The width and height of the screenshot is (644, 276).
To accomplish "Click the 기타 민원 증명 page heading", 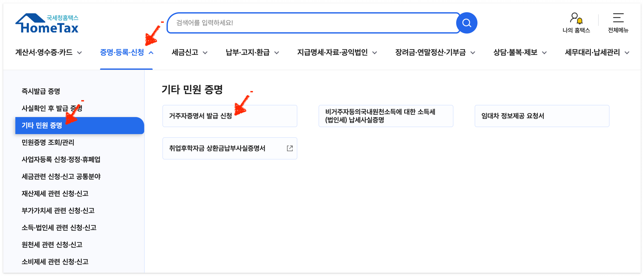I will click(x=192, y=89).
